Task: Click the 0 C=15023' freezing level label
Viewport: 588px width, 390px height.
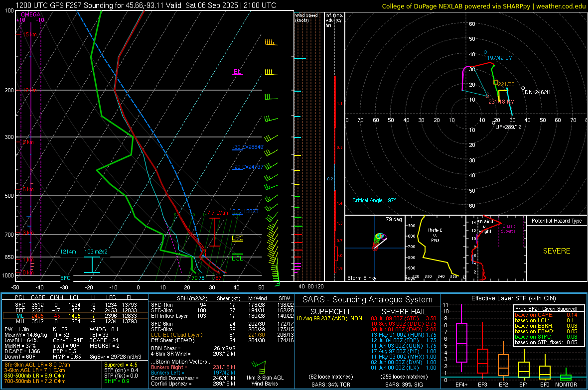Action: [x=246, y=211]
